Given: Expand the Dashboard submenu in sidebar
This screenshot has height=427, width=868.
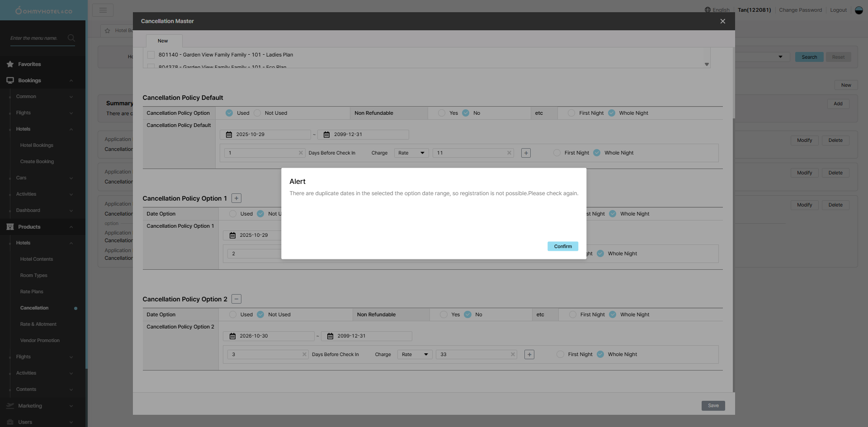Looking at the screenshot, I should click(71, 211).
